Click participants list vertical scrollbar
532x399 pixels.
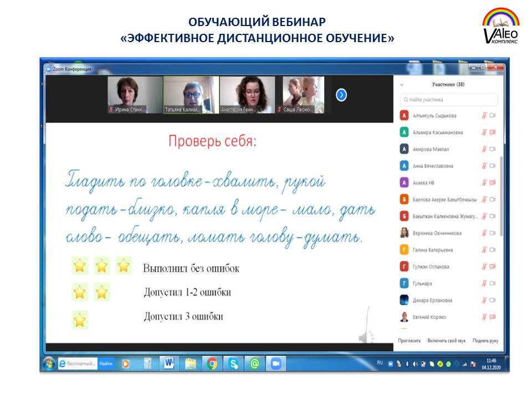[x=502, y=196]
